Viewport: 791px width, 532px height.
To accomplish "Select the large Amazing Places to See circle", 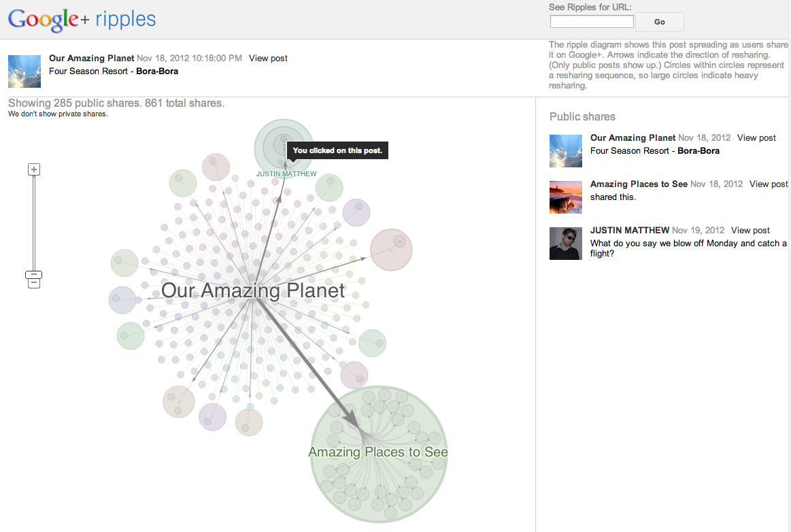I will coord(378,454).
